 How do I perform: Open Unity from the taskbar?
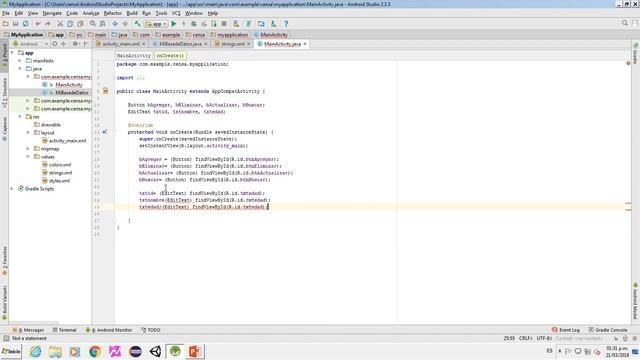156,351
